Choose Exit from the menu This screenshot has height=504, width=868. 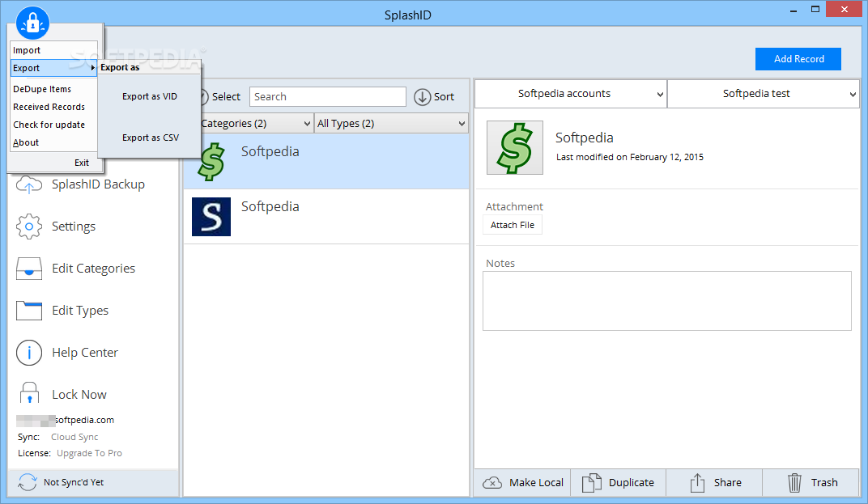pyautogui.click(x=81, y=163)
